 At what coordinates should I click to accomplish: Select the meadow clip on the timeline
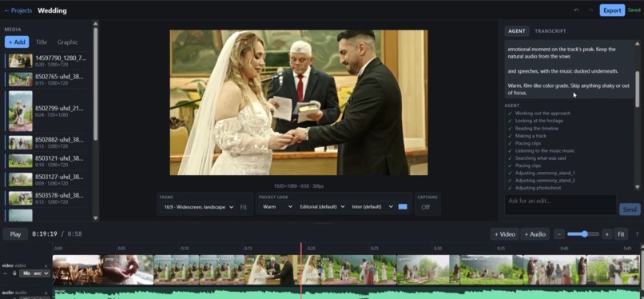point(491,270)
